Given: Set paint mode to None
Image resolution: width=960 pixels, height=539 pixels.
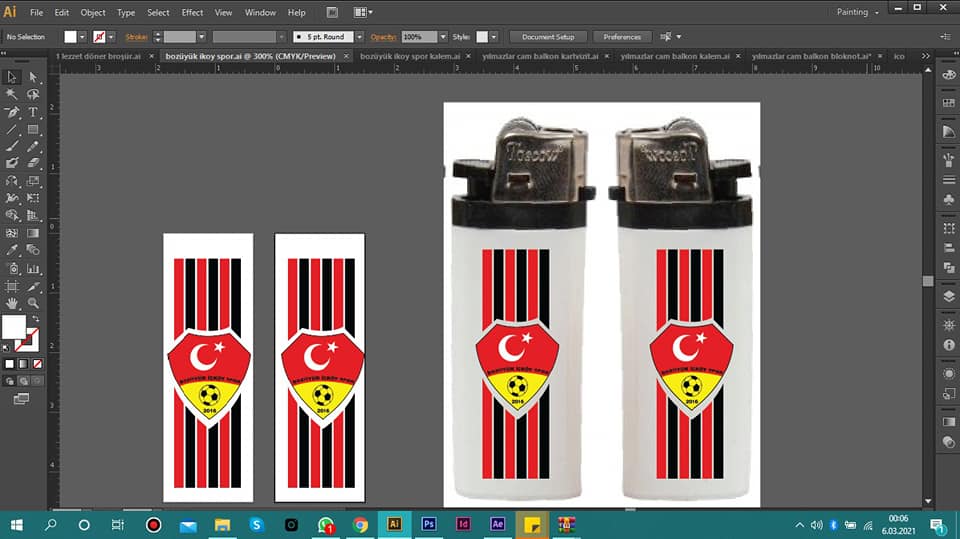Looking at the screenshot, I should click(x=37, y=364).
